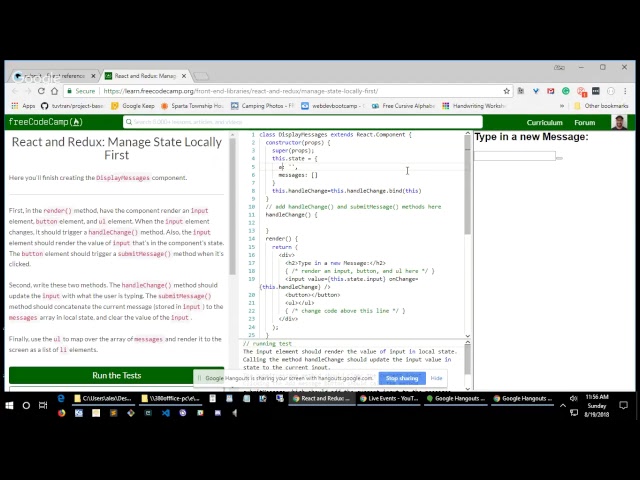Image resolution: width=640 pixels, height=480 pixels.
Task: Click the small button beside preview input
Action: [x=559, y=158]
